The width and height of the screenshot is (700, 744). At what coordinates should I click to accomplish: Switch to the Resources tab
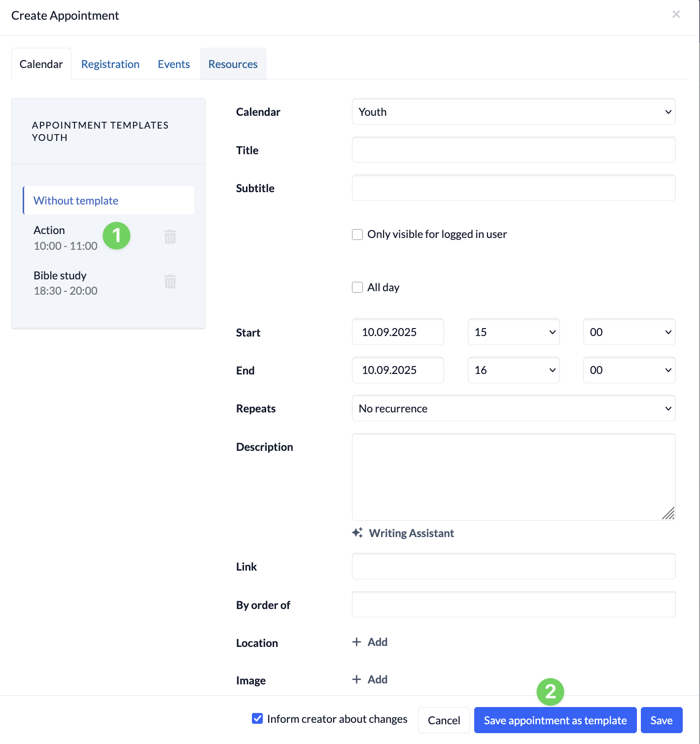coord(233,64)
